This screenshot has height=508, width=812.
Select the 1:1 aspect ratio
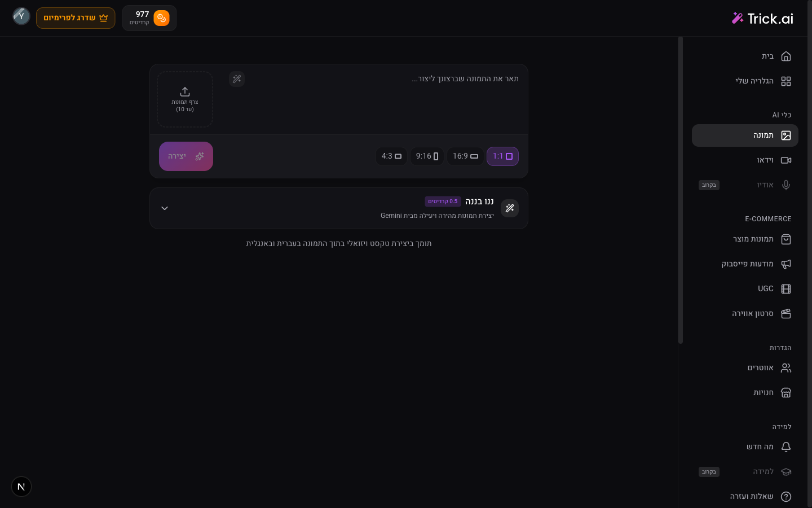coord(502,156)
